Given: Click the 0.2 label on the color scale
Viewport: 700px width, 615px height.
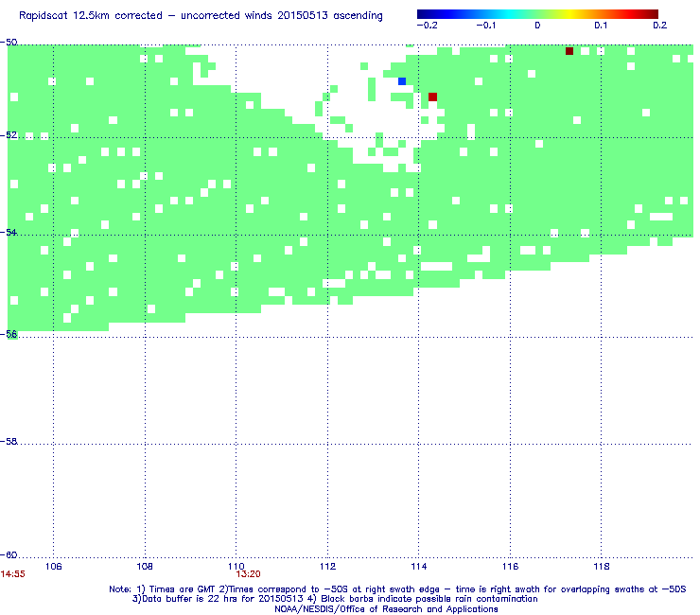Looking at the screenshot, I should 660,26.
